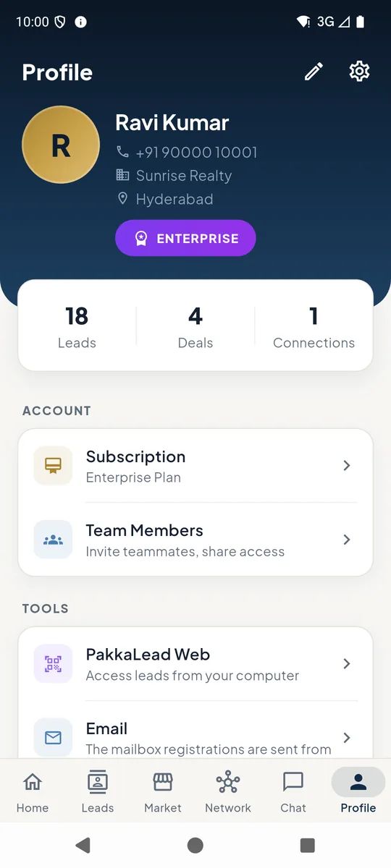Expand the Email row chevron
This screenshot has height=868, width=391.
click(x=347, y=738)
